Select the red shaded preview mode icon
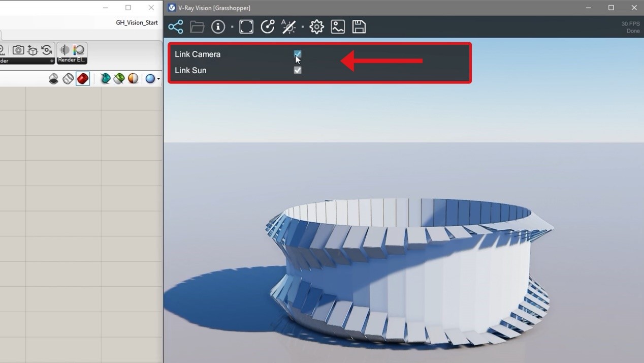The height and width of the screenshot is (363, 644). [x=83, y=79]
